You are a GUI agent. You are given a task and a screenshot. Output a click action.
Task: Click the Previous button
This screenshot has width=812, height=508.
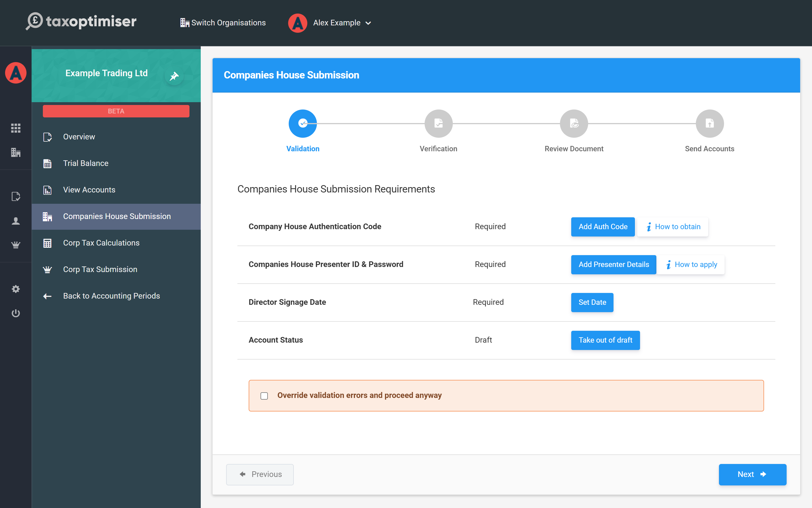[260, 474]
